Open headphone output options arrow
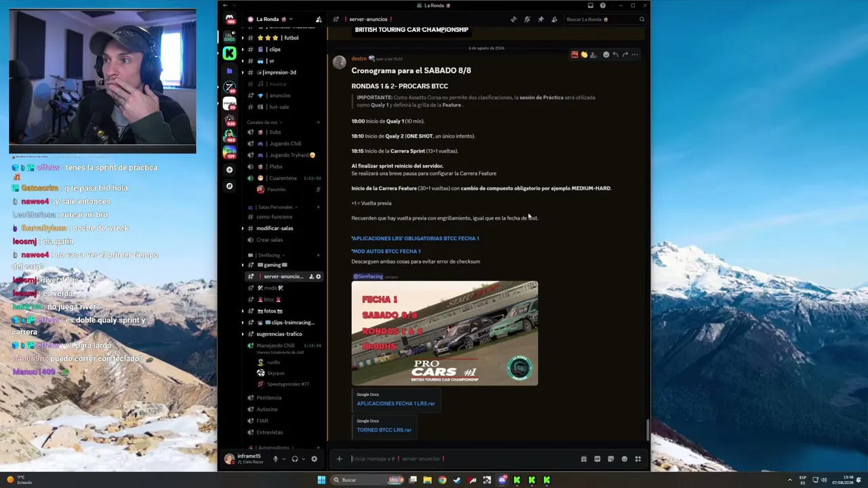868x488 pixels. coord(303,459)
